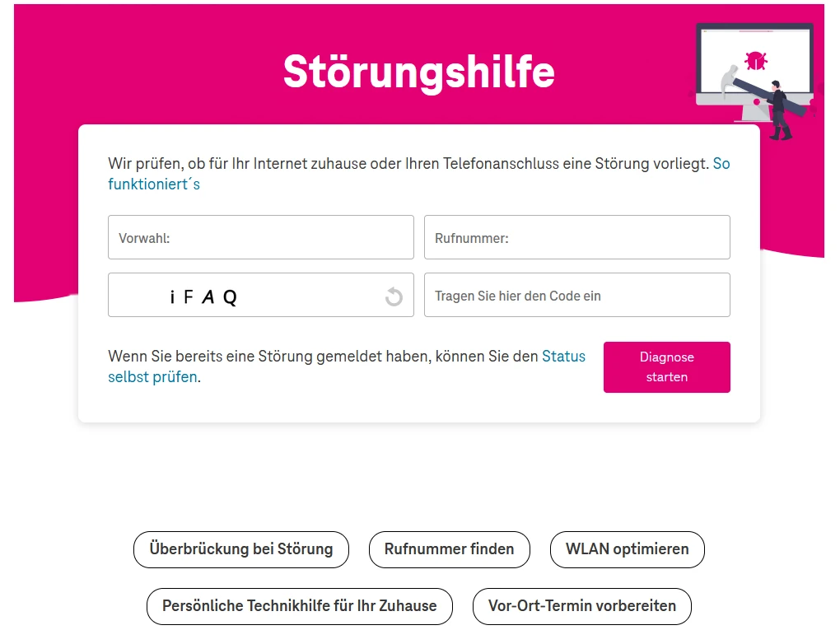Screen dimensions: 840x630
Task: Select "Persönliche Technikhilfe für Ihr Zuhause"
Action: tap(300, 605)
